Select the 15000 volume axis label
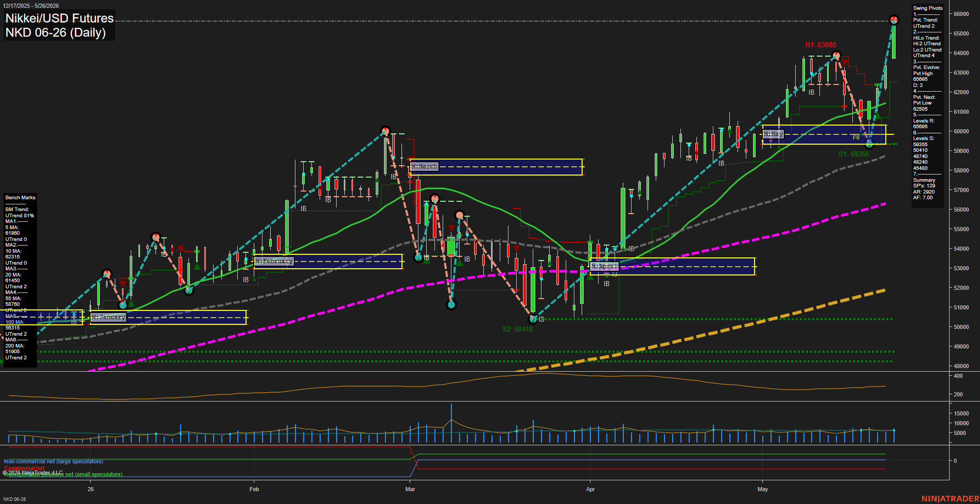980x504 pixels. (x=961, y=413)
